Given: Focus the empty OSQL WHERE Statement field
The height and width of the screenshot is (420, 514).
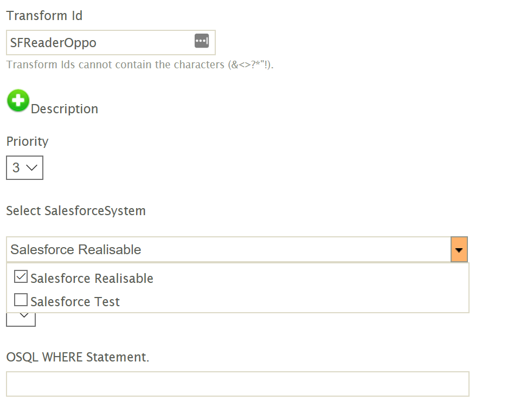Looking at the screenshot, I should click(x=237, y=384).
